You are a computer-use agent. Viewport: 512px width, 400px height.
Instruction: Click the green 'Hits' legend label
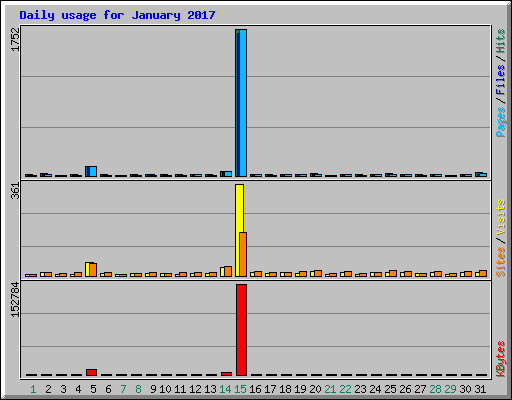point(501,41)
